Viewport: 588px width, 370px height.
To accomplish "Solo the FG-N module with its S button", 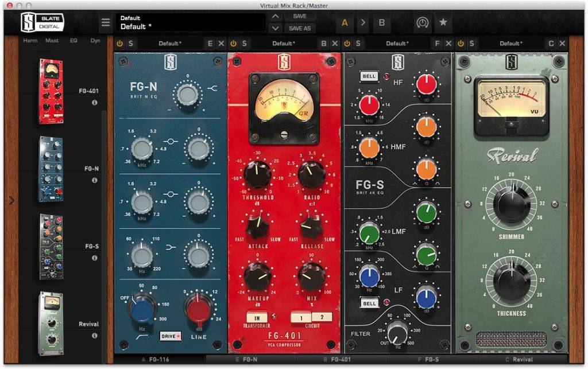I will (130, 44).
